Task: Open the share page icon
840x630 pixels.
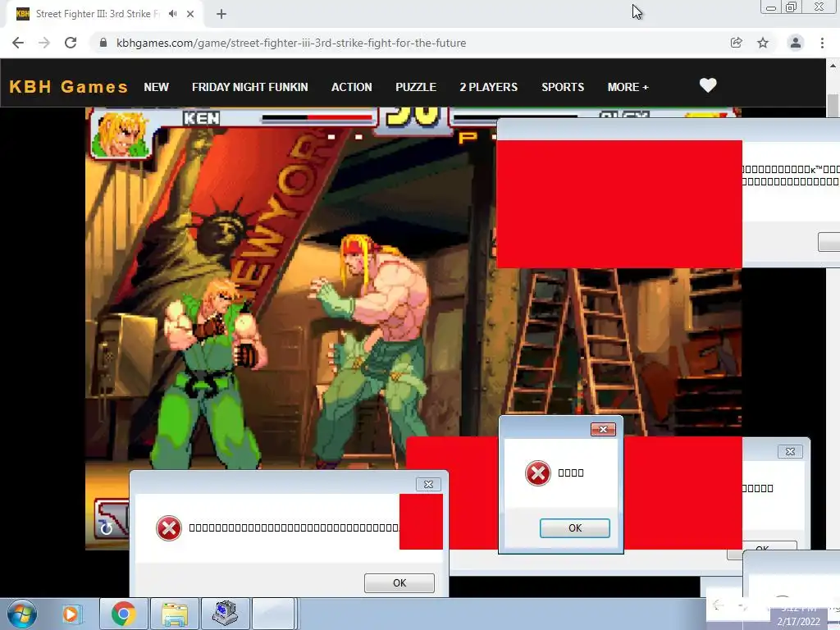Action: pyautogui.click(x=737, y=43)
